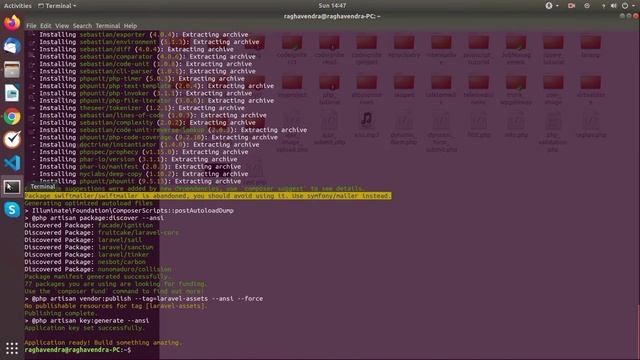This screenshot has height=360, width=640.
Task: Click "Installing doctrine/instantiator" line
Action: coord(145,144)
